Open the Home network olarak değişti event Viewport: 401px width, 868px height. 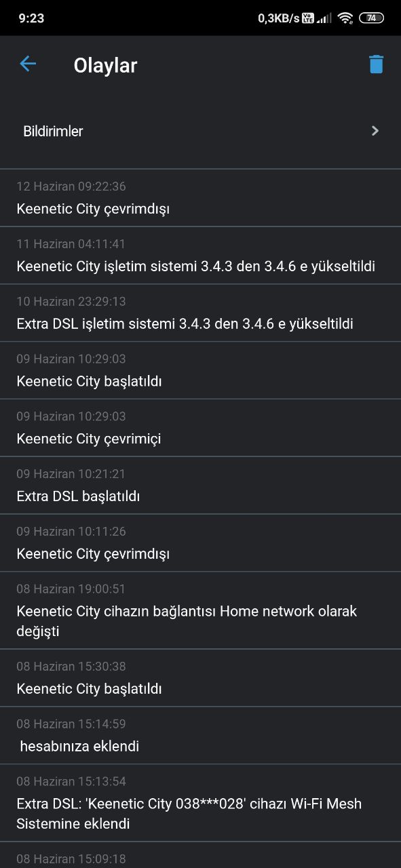click(200, 610)
